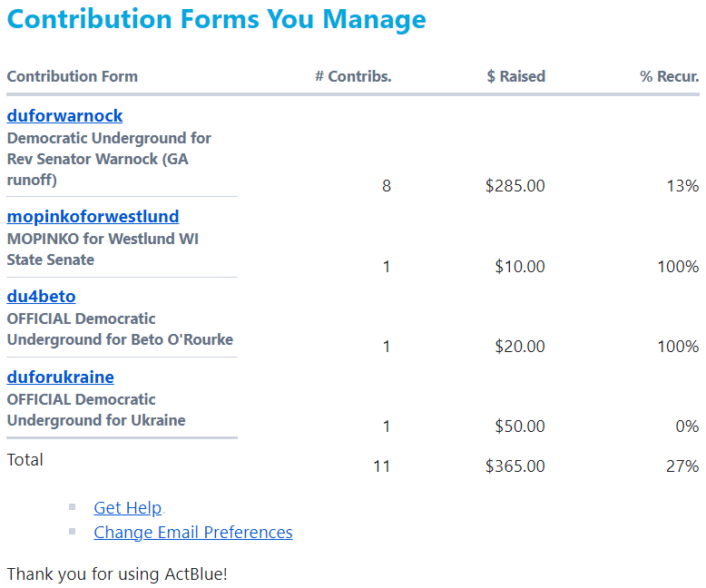Click the 13% recurring value
The height and width of the screenshot is (588, 706).
tap(683, 186)
